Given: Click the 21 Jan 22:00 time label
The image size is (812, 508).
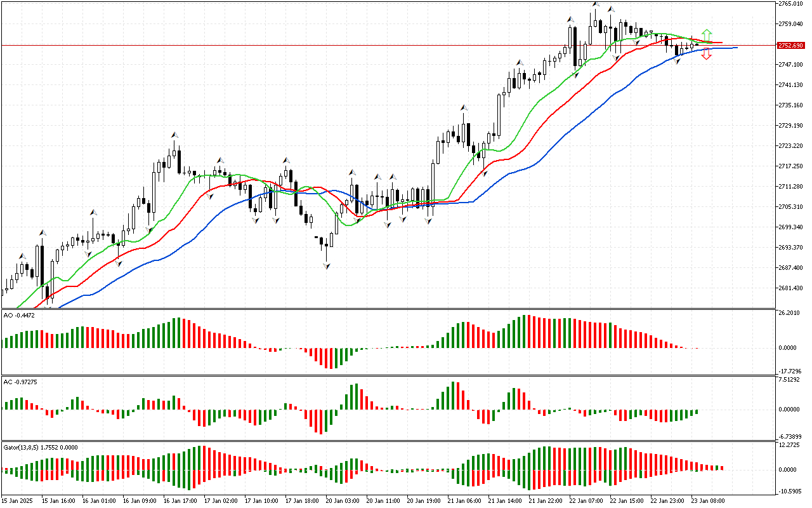Looking at the screenshot, I should pos(545,501).
